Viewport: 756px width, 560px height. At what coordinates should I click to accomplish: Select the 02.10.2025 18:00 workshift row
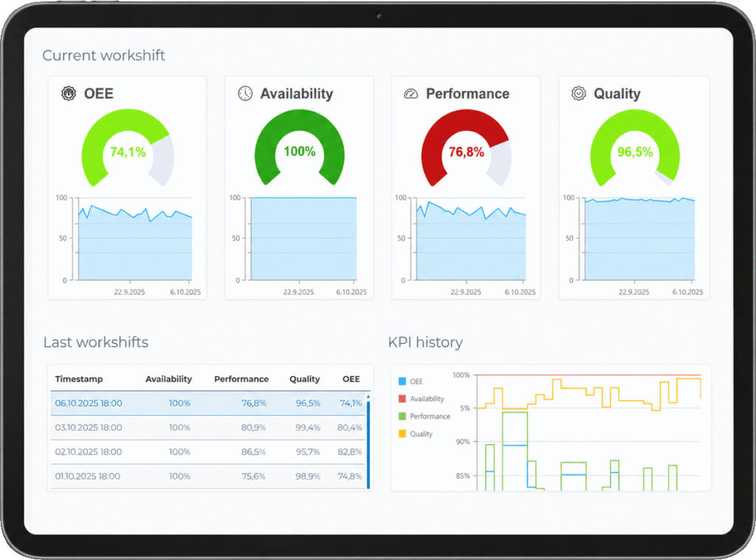click(x=207, y=452)
